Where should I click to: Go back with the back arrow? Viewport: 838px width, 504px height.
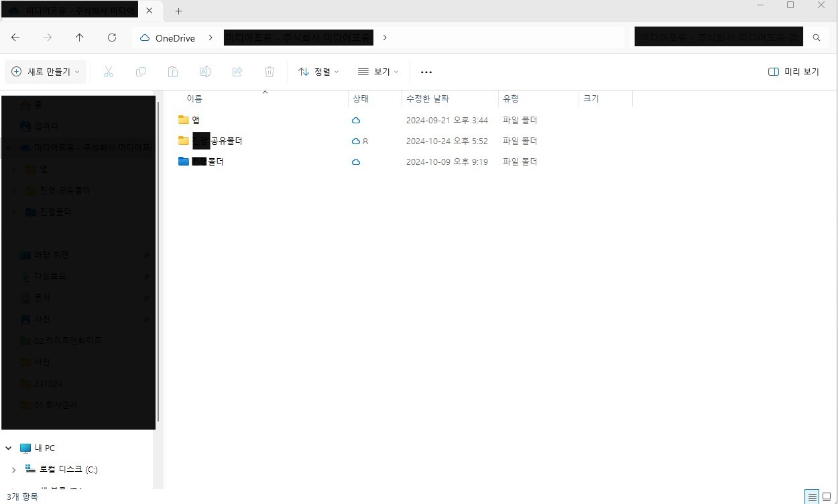[15, 38]
